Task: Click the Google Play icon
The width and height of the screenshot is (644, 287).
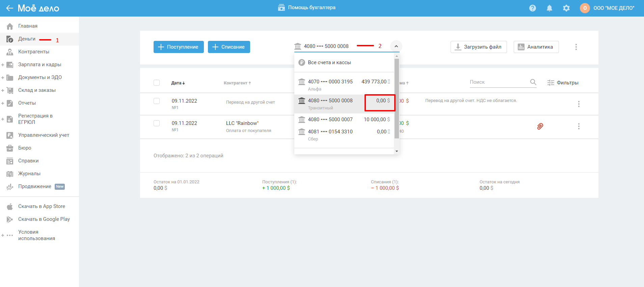Action: pos(10,219)
